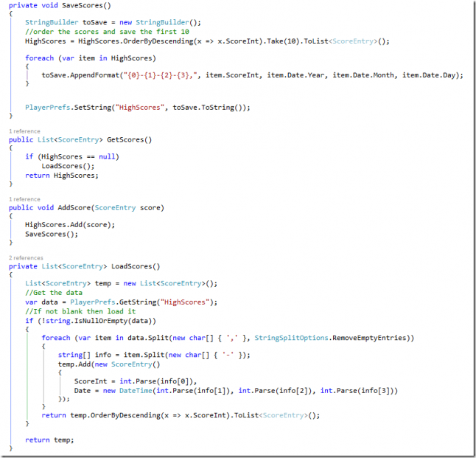
Task: Open the "2 references" link above LoadScores
Action: (26, 257)
